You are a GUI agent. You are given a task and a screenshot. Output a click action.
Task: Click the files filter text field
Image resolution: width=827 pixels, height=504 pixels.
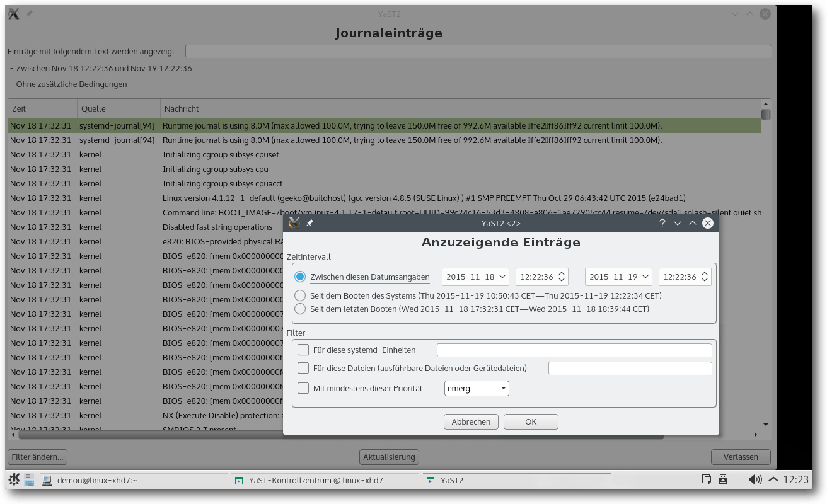[630, 369]
